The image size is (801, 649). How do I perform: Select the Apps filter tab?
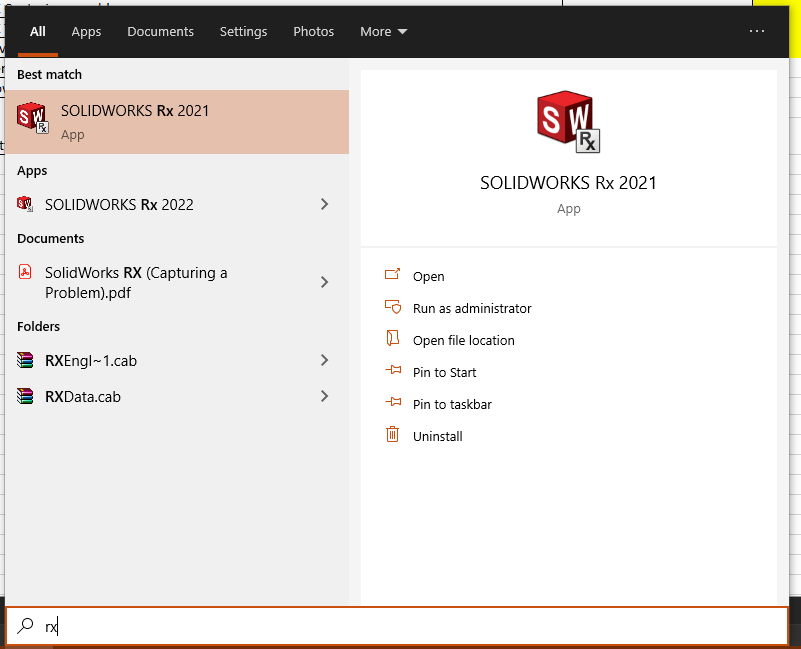pyautogui.click(x=86, y=31)
